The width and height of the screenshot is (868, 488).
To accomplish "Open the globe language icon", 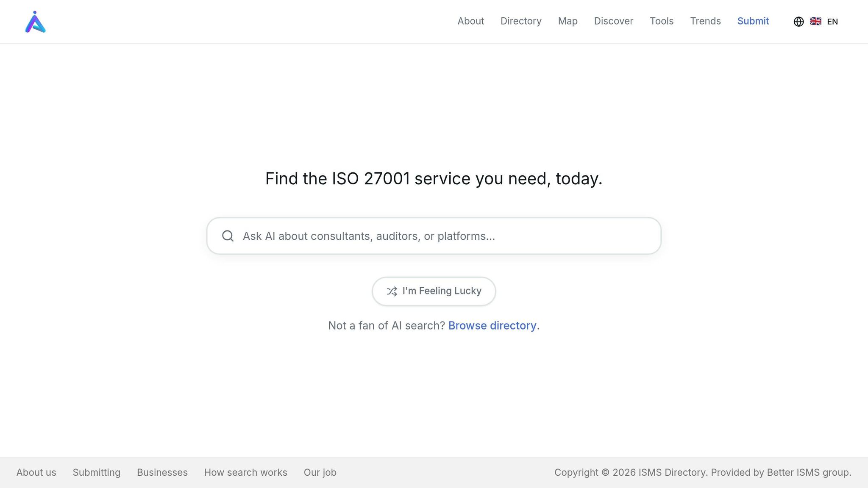I will [798, 21].
